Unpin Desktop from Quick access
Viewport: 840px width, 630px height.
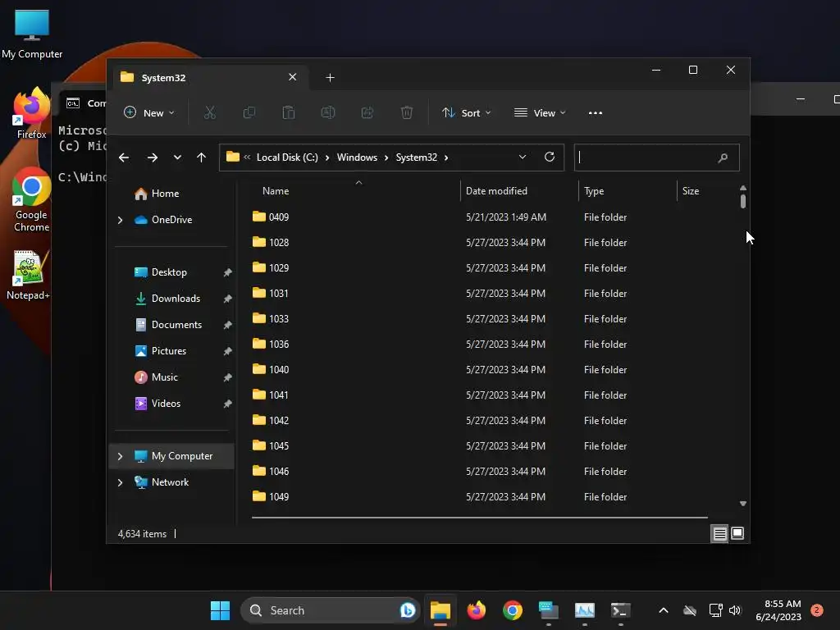[x=228, y=272]
